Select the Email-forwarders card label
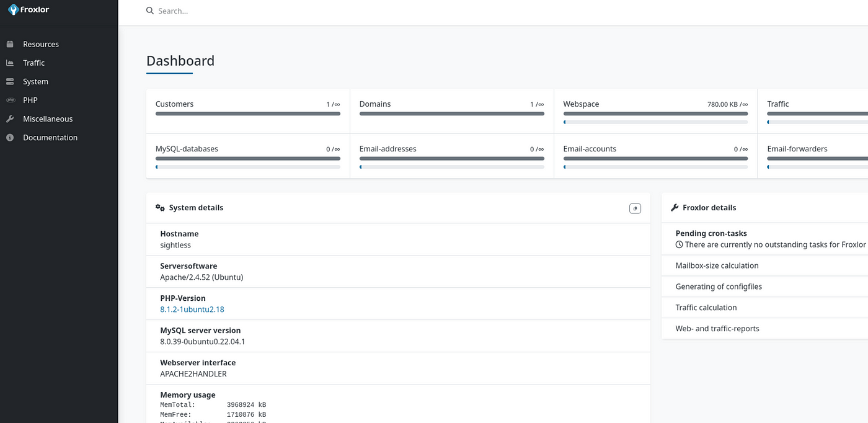This screenshot has height=423, width=868. pyautogui.click(x=797, y=149)
